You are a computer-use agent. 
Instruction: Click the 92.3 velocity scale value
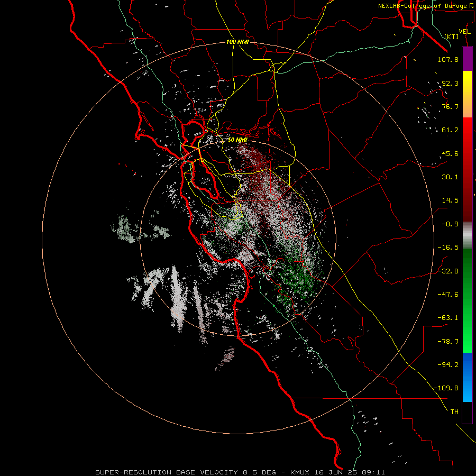pyautogui.click(x=450, y=83)
